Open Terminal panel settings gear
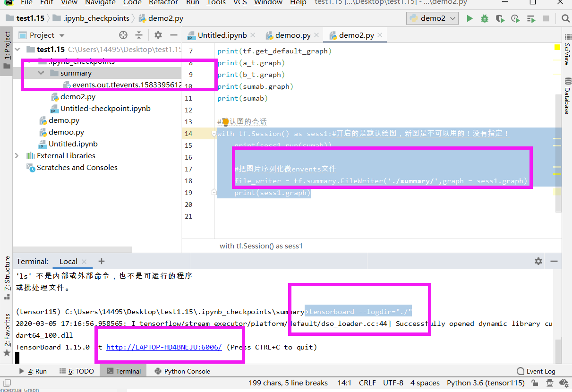This screenshot has width=572, height=392. [538, 261]
